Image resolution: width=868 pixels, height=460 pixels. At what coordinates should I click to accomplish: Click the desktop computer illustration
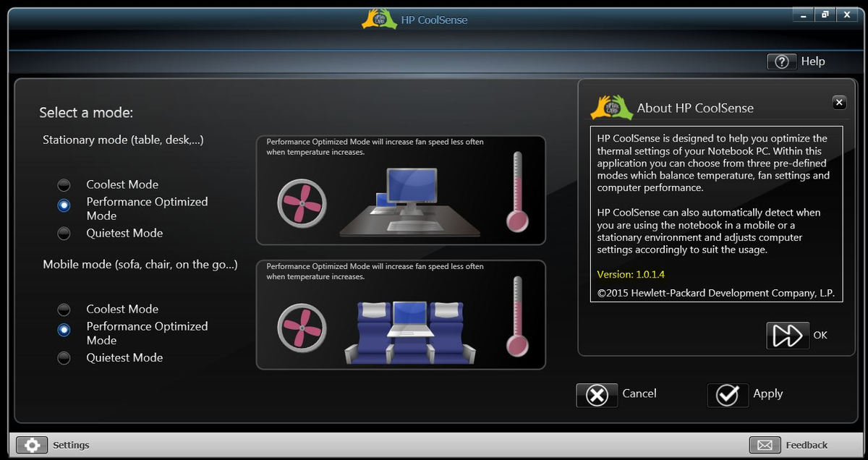pos(410,202)
